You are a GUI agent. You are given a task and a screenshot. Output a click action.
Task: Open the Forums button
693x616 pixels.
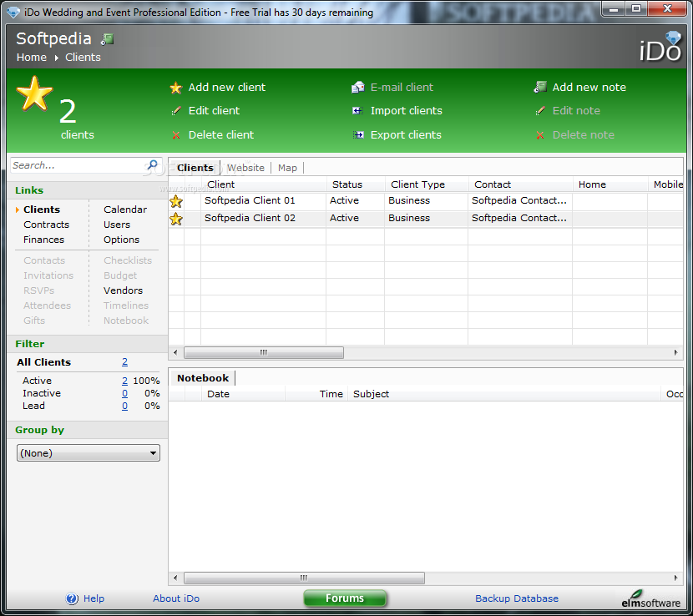345,598
